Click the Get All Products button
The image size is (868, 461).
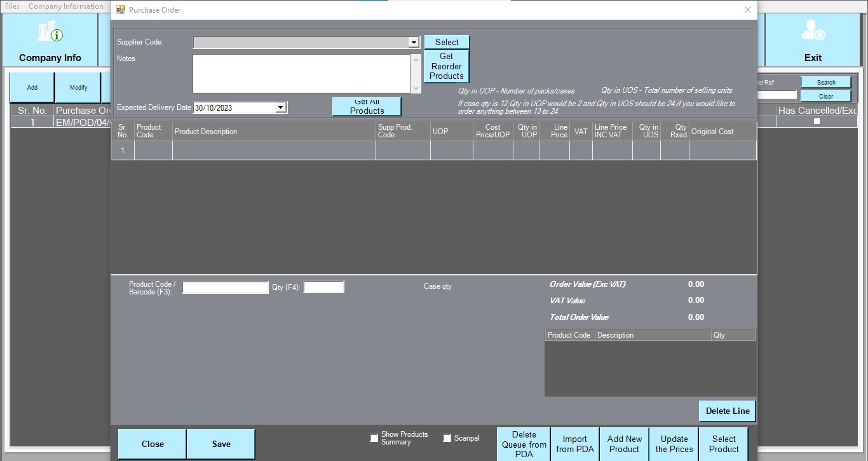click(367, 107)
